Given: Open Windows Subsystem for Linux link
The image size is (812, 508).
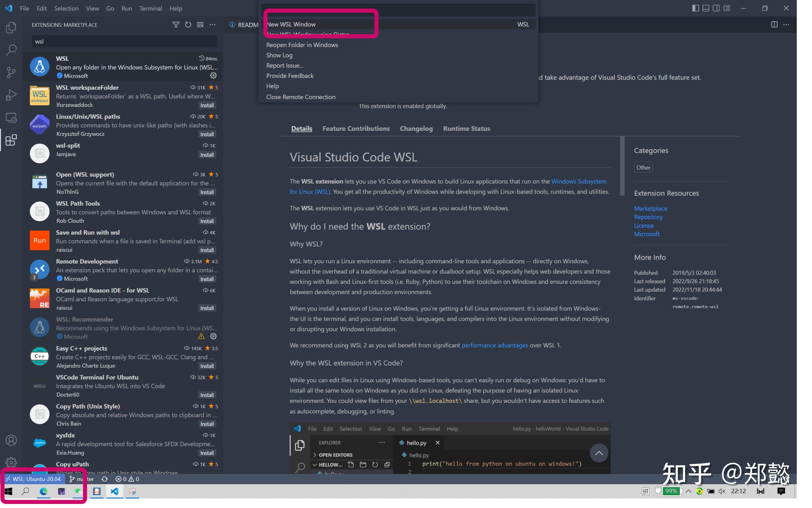Looking at the screenshot, I should click(579, 181).
